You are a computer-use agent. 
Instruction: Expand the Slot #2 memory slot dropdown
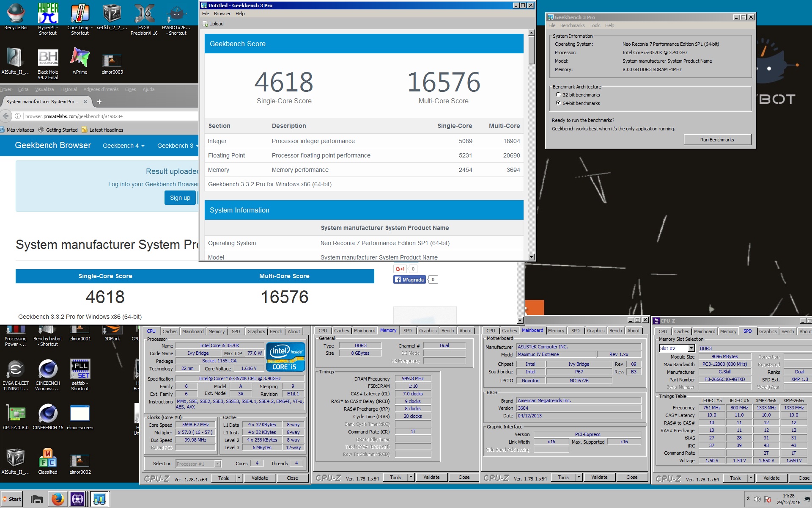pyautogui.click(x=691, y=348)
